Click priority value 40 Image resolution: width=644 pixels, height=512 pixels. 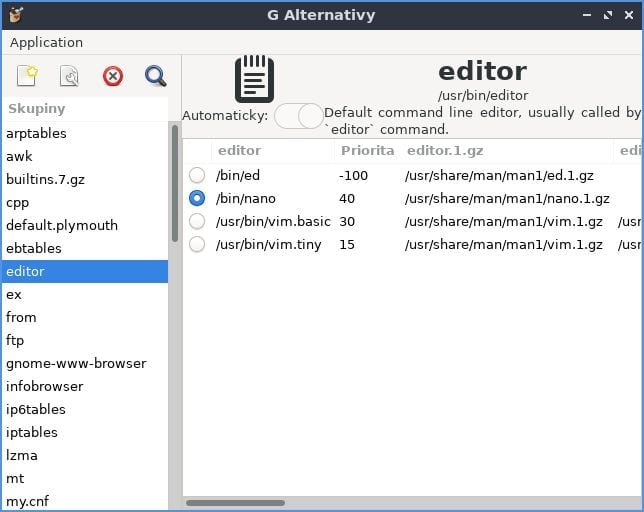click(347, 199)
